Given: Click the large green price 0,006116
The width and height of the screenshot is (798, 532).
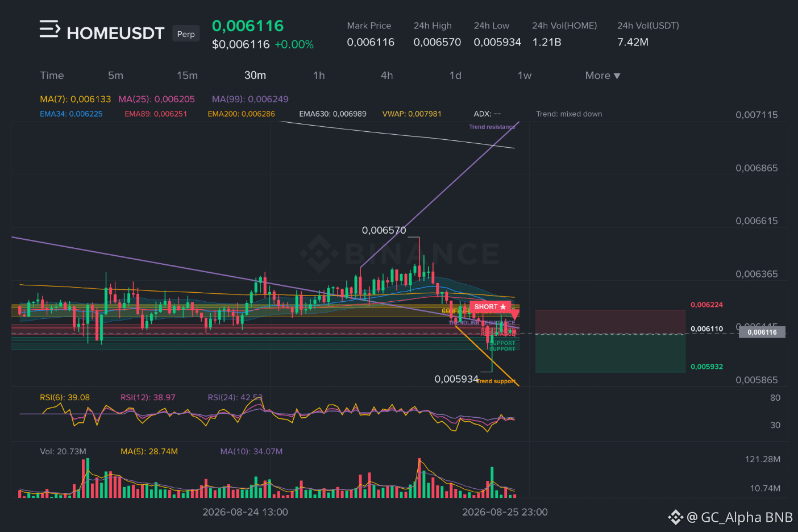Looking at the screenshot, I should pyautogui.click(x=248, y=26).
